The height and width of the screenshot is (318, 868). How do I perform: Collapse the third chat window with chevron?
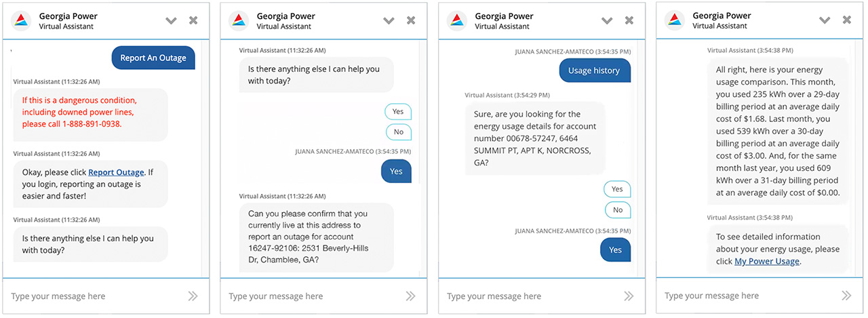point(607,21)
